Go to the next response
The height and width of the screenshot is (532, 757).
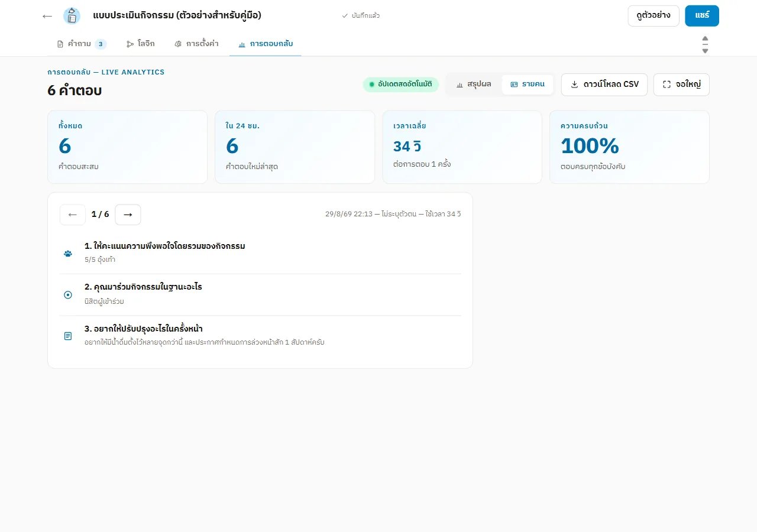click(x=128, y=215)
